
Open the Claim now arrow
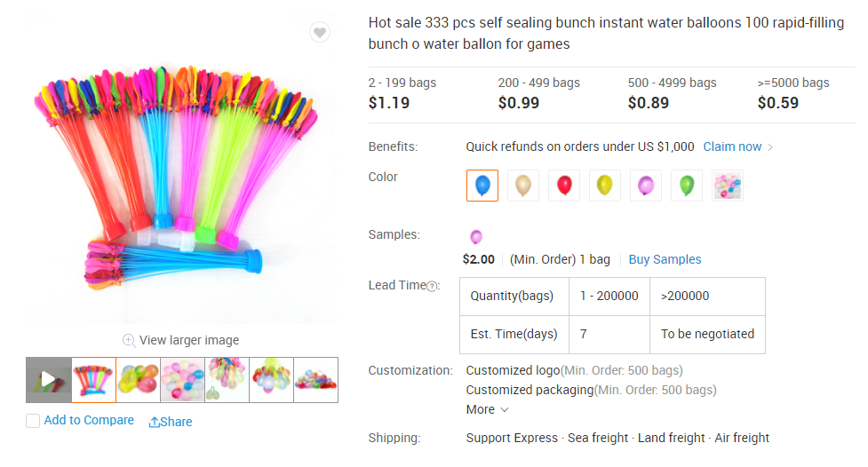pos(770,147)
